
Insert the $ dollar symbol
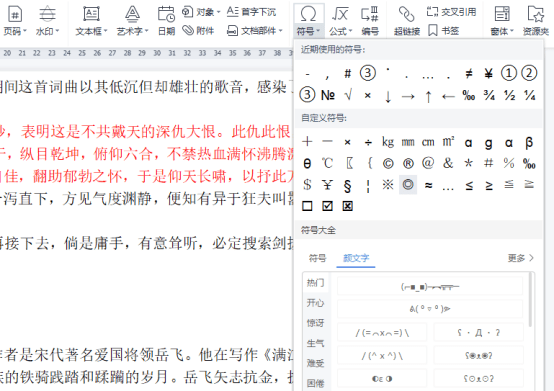[307, 185]
